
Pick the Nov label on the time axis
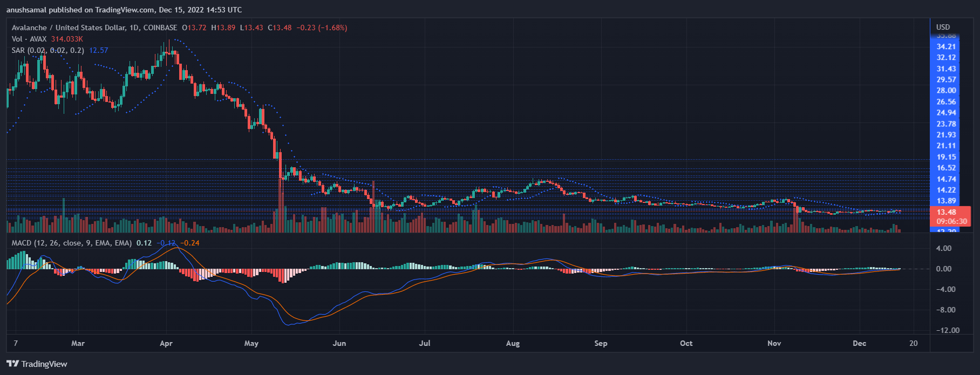click(774, 343)
